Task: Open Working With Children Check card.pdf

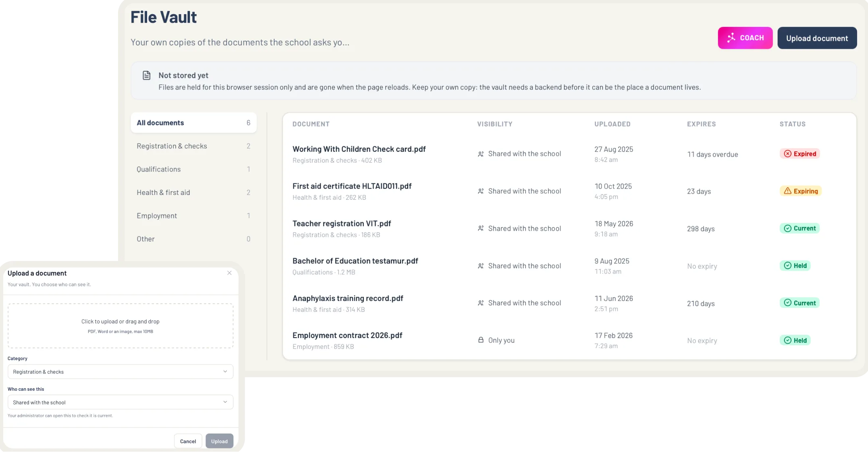Action: (x=359, y=149)
